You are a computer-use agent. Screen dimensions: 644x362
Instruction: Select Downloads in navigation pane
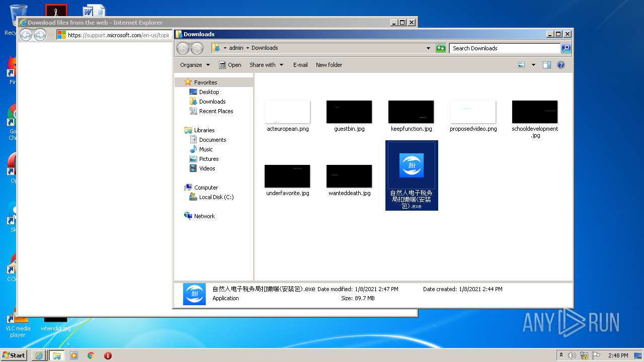212,102
